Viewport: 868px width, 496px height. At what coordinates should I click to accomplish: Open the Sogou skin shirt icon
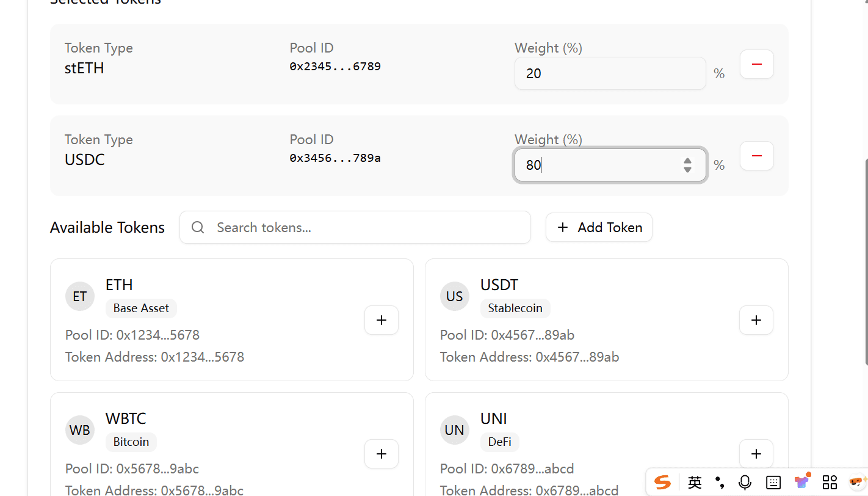(801, 481)
